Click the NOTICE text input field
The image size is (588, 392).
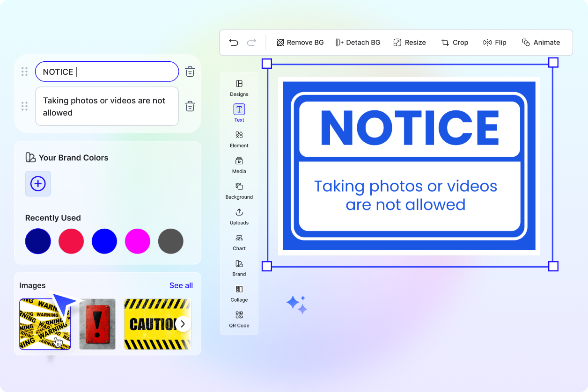(x=107, y=72)
